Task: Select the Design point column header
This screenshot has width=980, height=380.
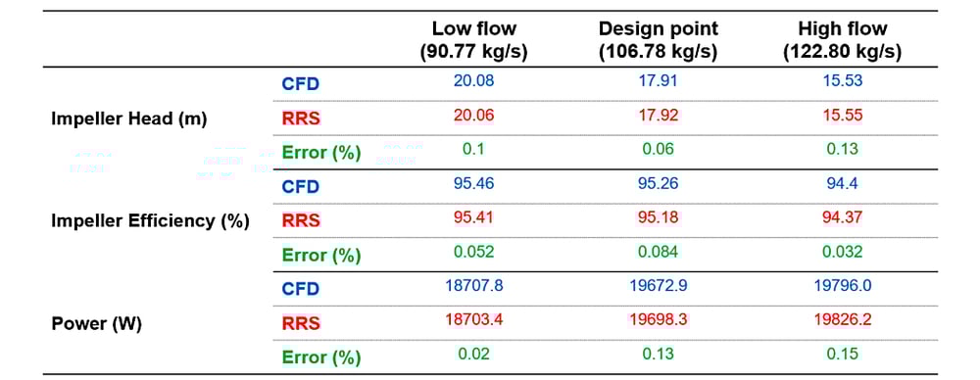Action: coord(658,40)
